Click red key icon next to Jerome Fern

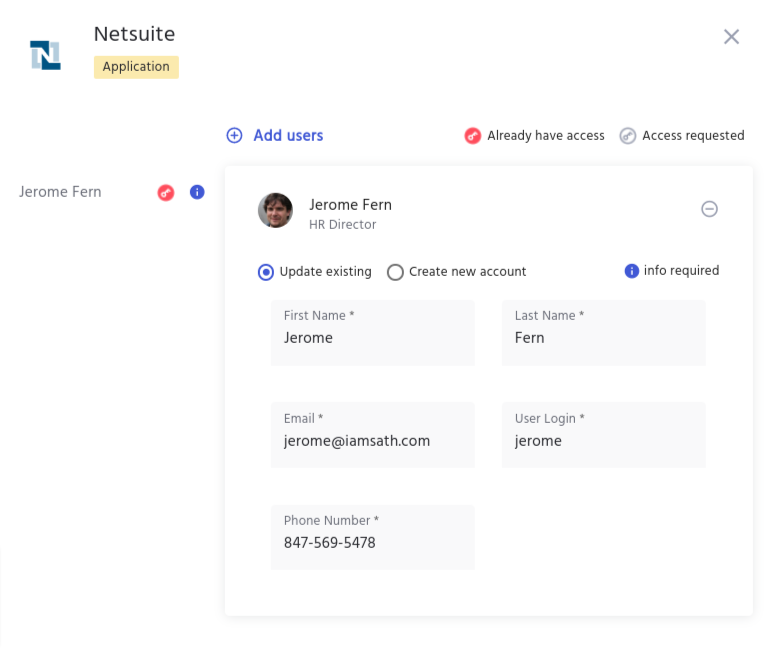tap(166, 192)
